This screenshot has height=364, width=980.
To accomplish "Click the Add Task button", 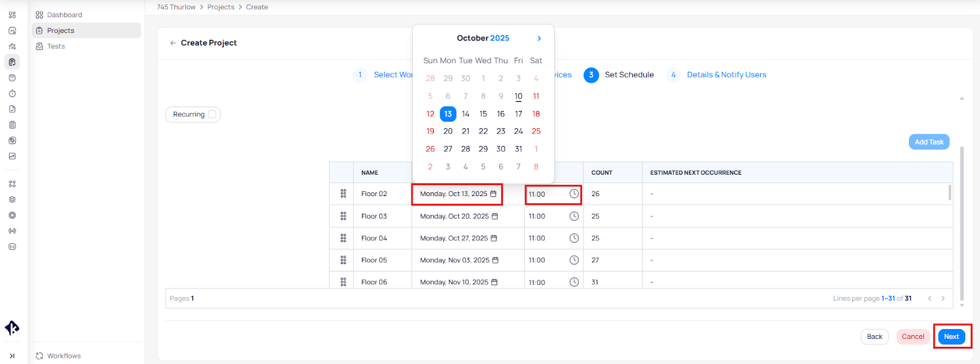I will [x=929, y=142].
